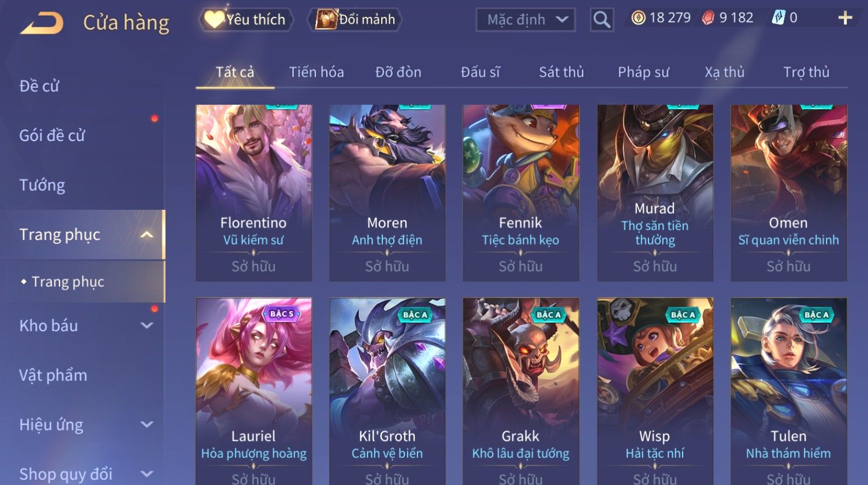Select Lauriel Hỏa phượng hoàng skin card
Screen dimensions: 868x485
(x=254, y=391)
